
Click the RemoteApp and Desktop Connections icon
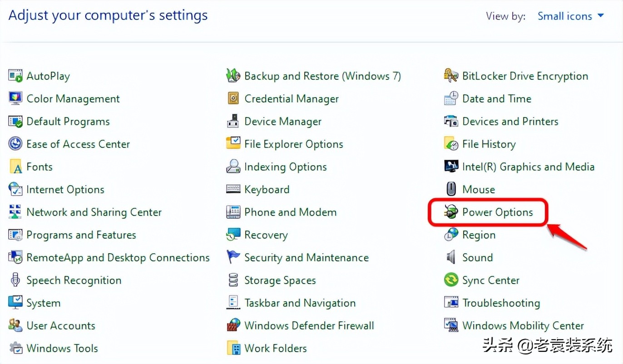(15, 257)
